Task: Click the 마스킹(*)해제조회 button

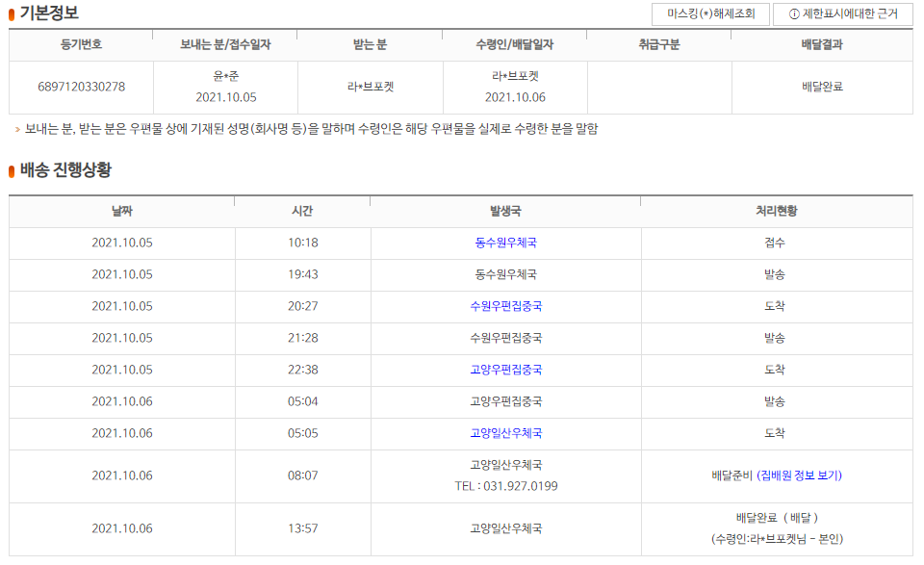Action: coord(710,14)
